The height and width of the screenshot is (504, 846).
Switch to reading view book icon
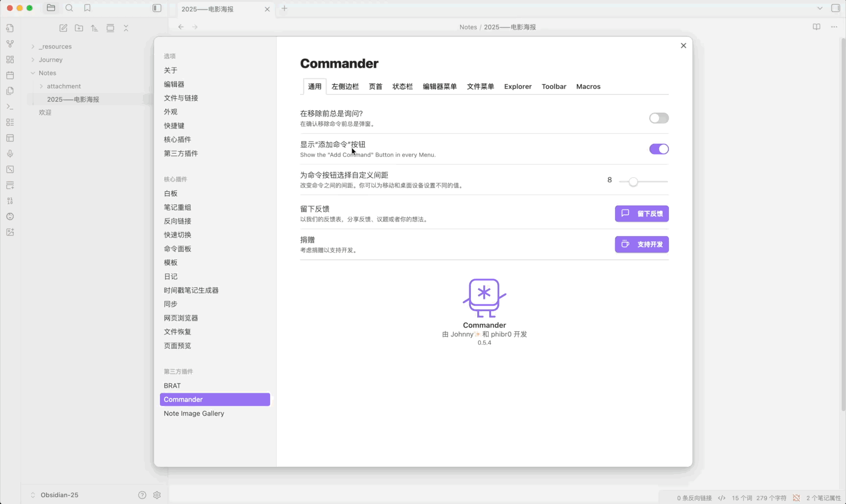point(816,27)
